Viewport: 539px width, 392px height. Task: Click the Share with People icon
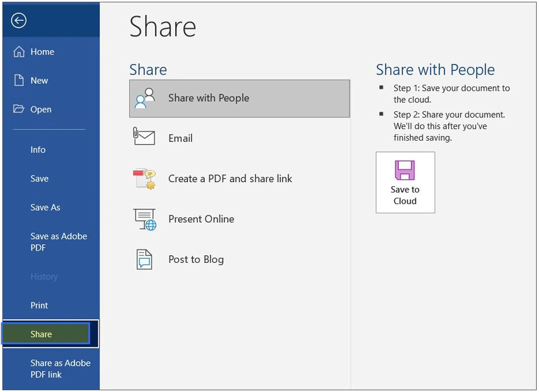(x=145, y=98)
